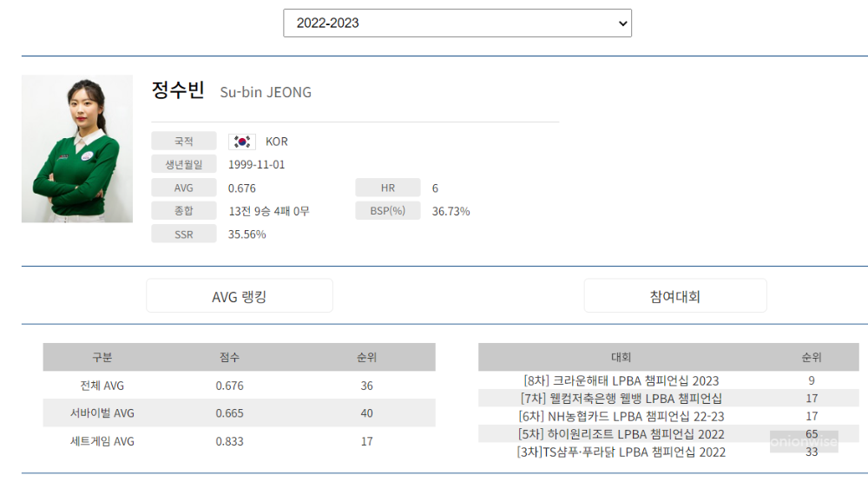The image size is (868, 482).
Task: Open [3차]TS샴푸·푸라닭 LPBA 챔피언십 2022
Action: (x=621, y=452)
